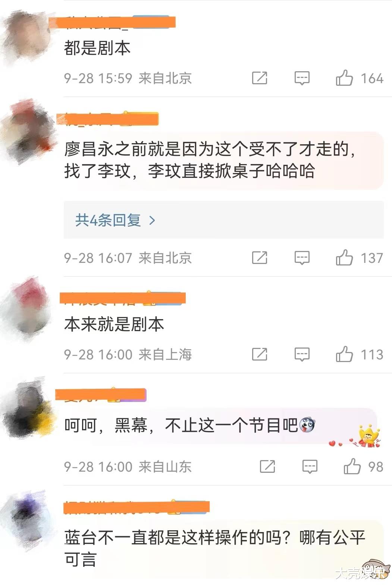
Task: Toggle like on 呵呵，黑幕 comment
Action: tap(352, 466)
